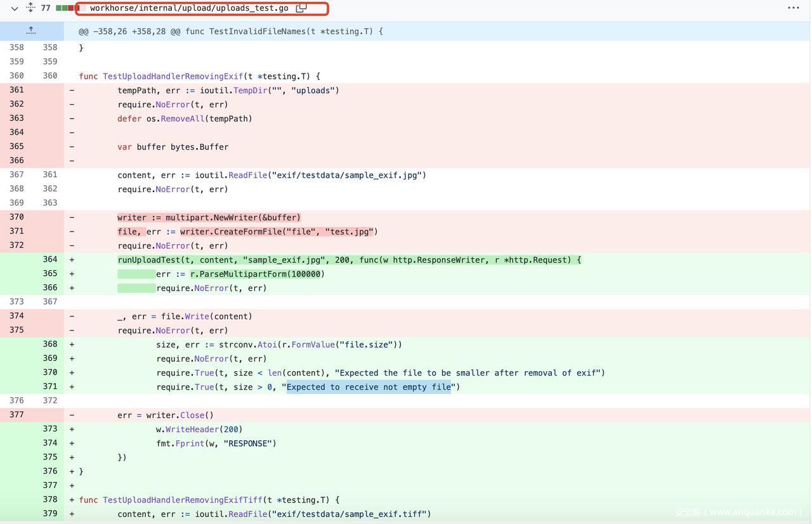Select deleted line number 361

[16, 90]
